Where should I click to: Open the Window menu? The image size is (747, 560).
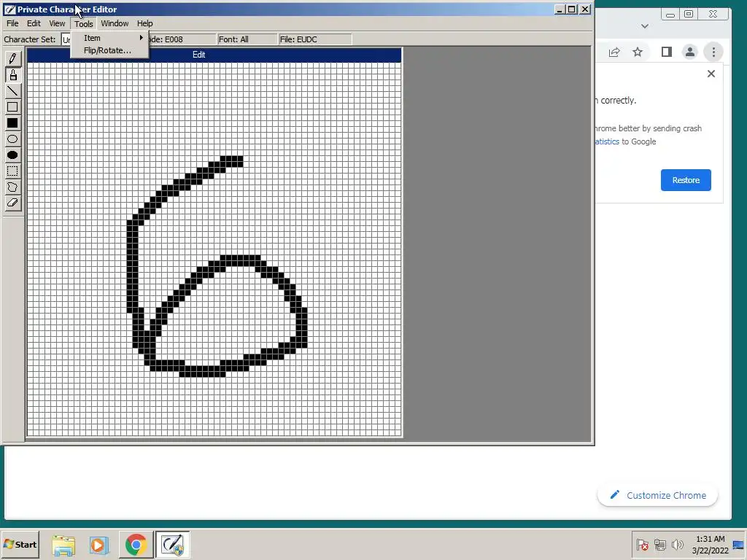tap(115, 23)
